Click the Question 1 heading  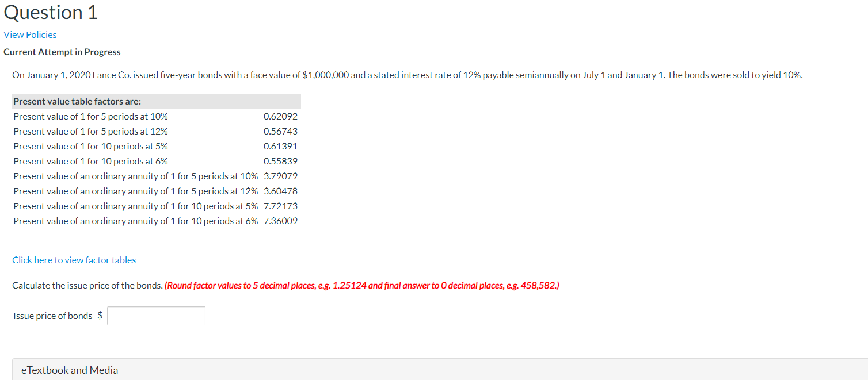(x=50, y=12)
